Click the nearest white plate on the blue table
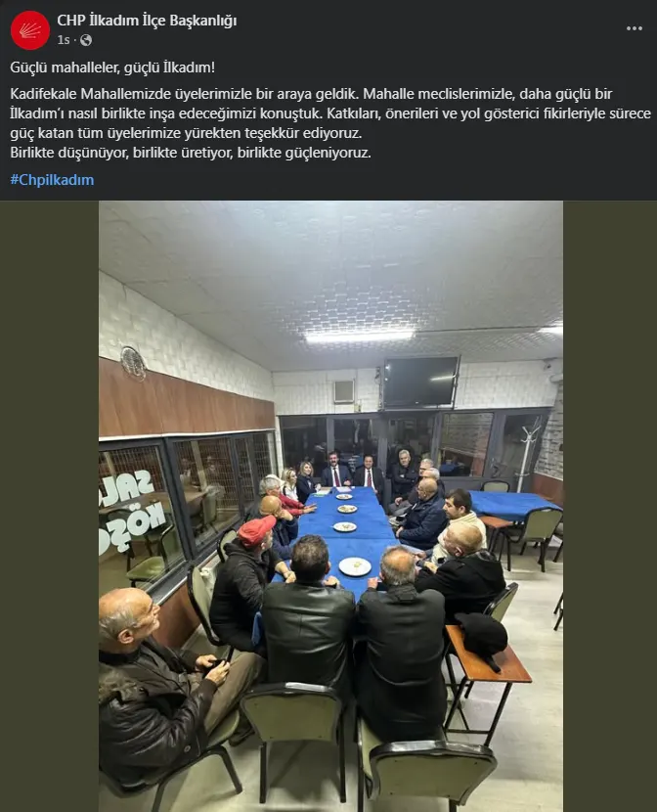The image size is (657, 812). [355, 566]
